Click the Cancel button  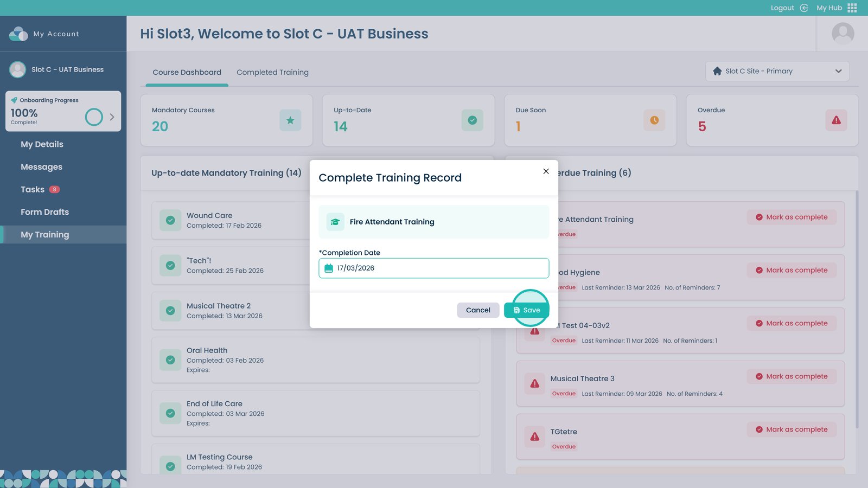click(x=478, y=310)
